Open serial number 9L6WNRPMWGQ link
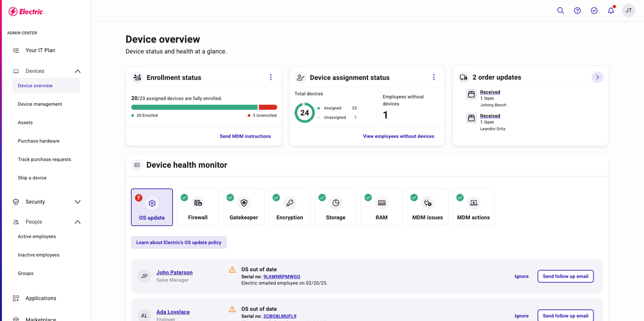This screenshot has width=644, height=321. (282, 277)
